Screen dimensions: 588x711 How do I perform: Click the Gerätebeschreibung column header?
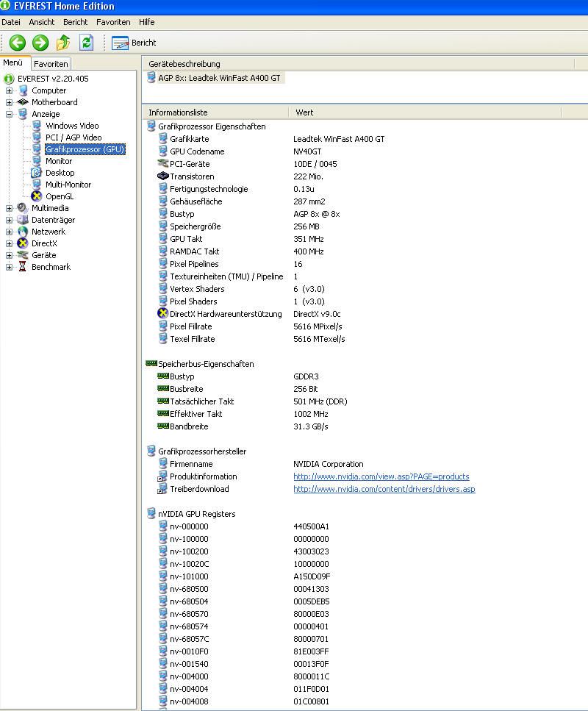pos(358,64)
